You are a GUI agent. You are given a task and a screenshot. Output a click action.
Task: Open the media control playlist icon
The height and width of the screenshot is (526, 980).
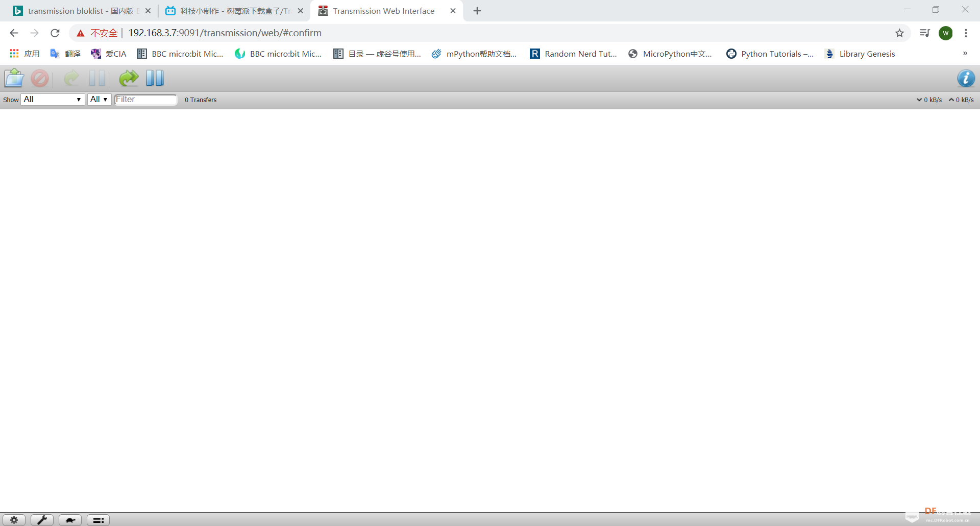tap(925, 33)
